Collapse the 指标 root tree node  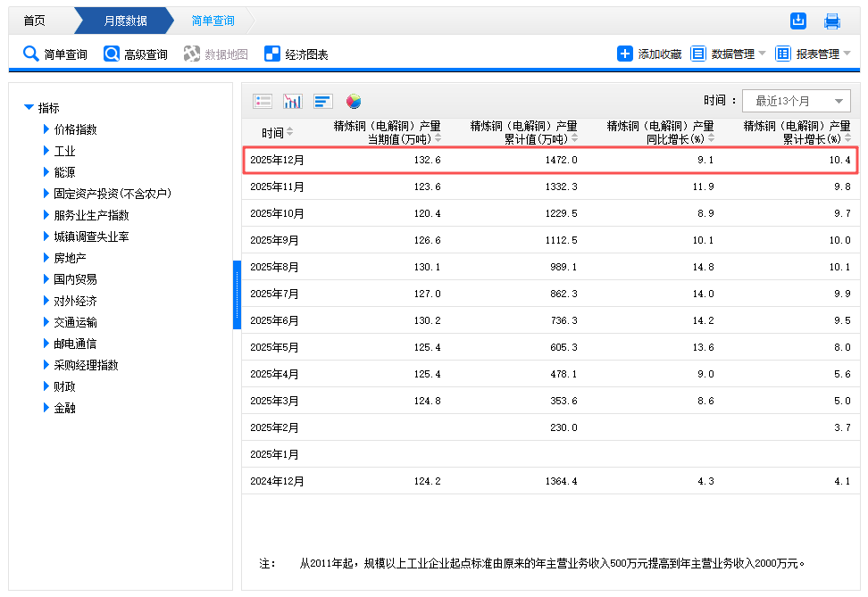point(29,108)
